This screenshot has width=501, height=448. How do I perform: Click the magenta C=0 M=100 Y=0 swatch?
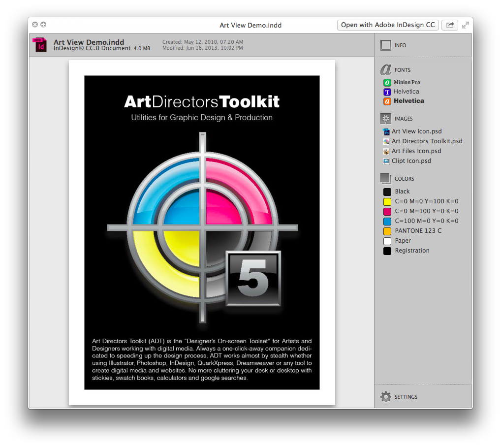[x=387, y=211]
